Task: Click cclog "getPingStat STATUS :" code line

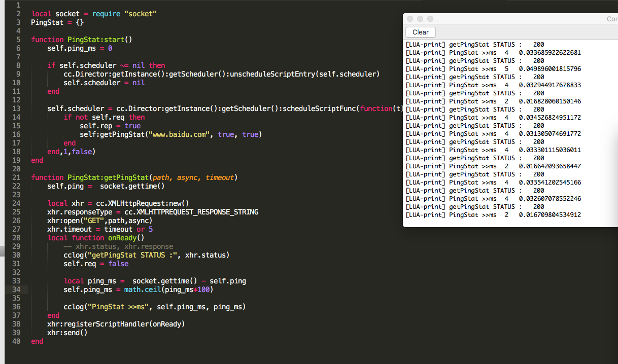Action: (x=147, y=255)
